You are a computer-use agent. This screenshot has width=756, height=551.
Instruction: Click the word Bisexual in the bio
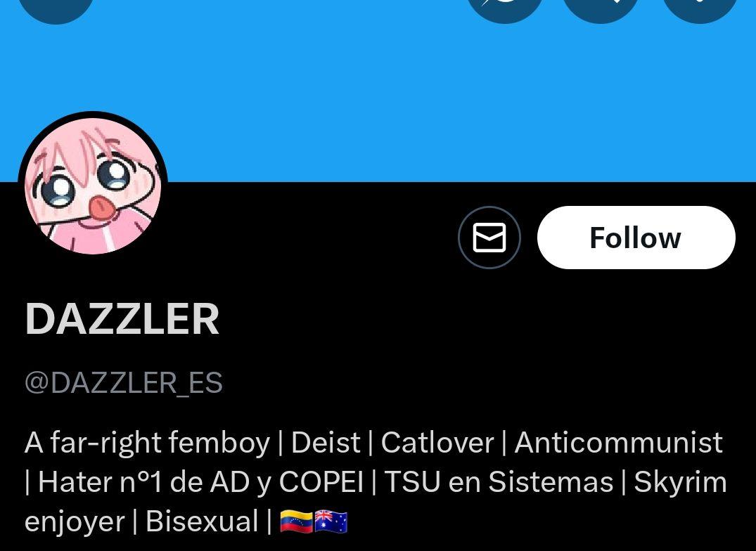tap(202, 521)
